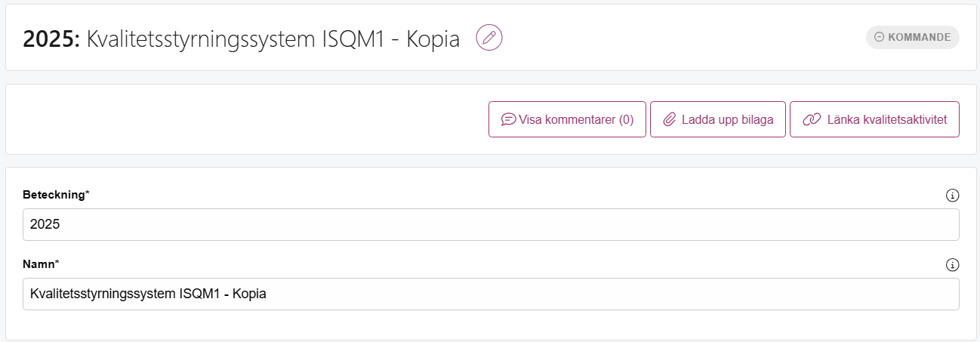Click the paperclip icon in Ladda upp bilaga
The image size is (980, 342).
click(x=669, y=119)
